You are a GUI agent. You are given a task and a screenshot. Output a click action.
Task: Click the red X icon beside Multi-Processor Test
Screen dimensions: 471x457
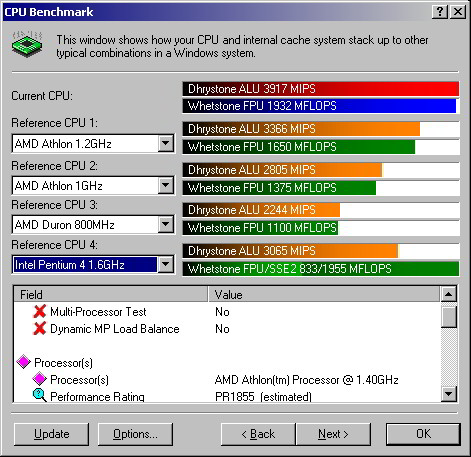(40, 311)
